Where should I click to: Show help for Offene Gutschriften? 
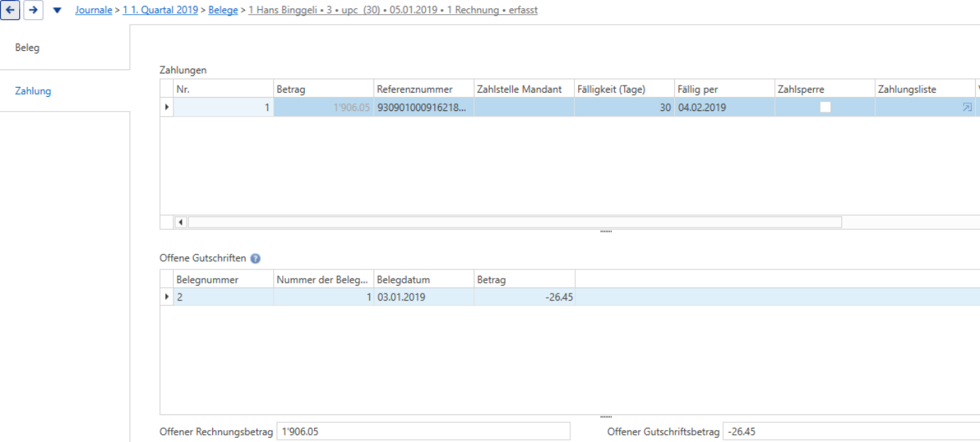tap(255, 259)
